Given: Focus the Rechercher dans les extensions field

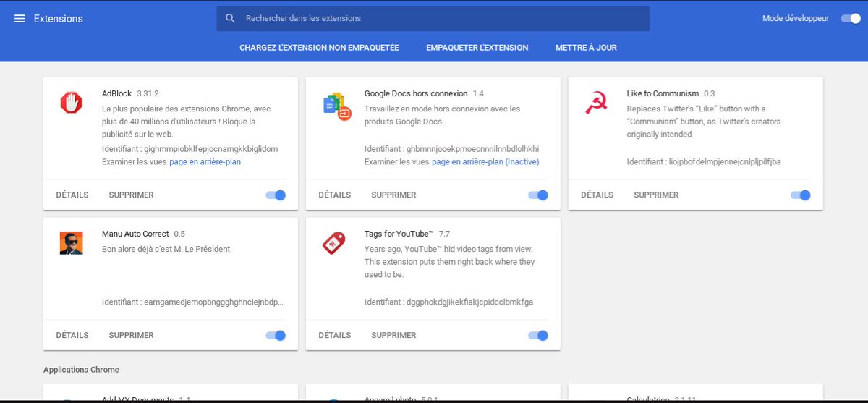Looking at the screenshot, I should (x=433, y=18).
